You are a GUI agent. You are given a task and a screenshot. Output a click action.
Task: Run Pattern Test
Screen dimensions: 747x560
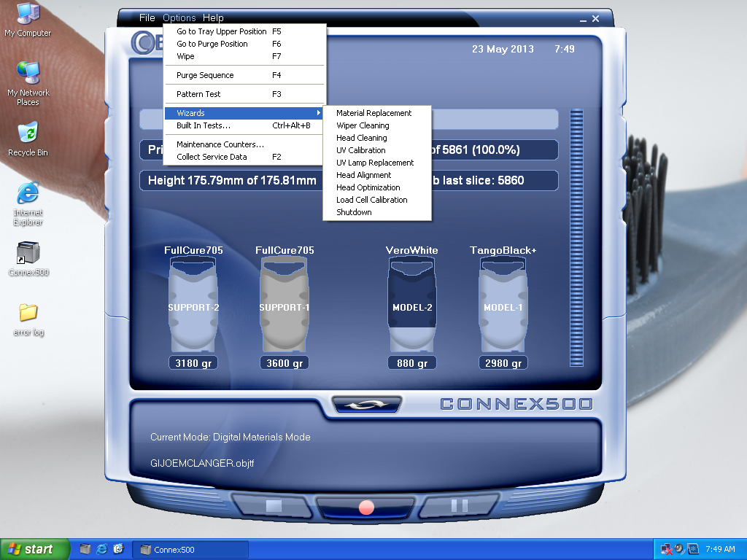[244, 94]
